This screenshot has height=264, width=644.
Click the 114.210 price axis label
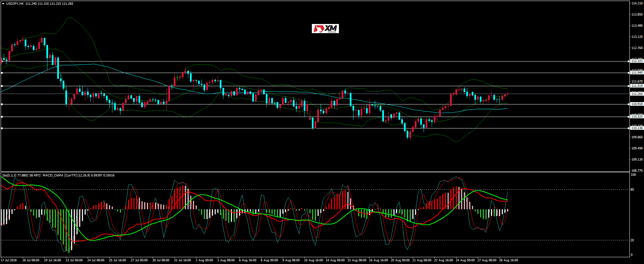[x=637, y=3]
